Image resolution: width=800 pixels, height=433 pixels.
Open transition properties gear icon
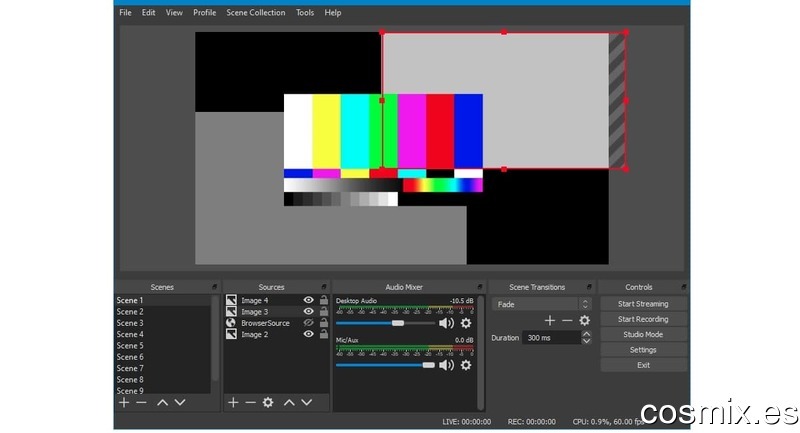pyautogui.click(x=585, y=320)
